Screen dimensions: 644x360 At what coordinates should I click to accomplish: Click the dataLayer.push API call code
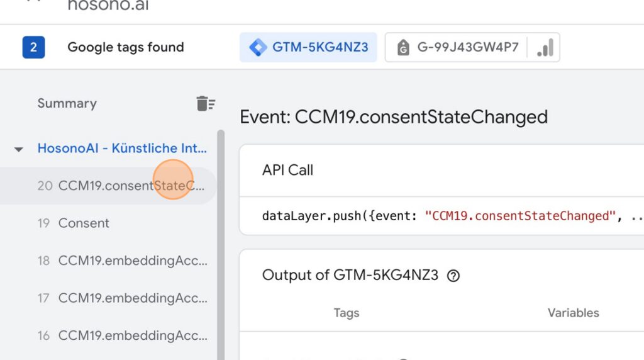pyautogui.click(x=453, y=216)
